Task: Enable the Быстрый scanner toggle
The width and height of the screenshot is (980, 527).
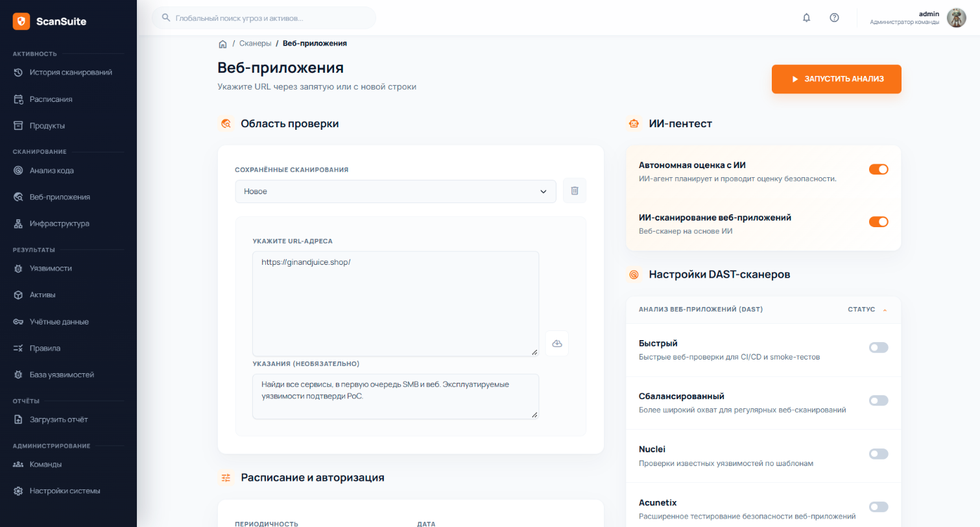Action: pyautogui.click(x=878, y=348)
